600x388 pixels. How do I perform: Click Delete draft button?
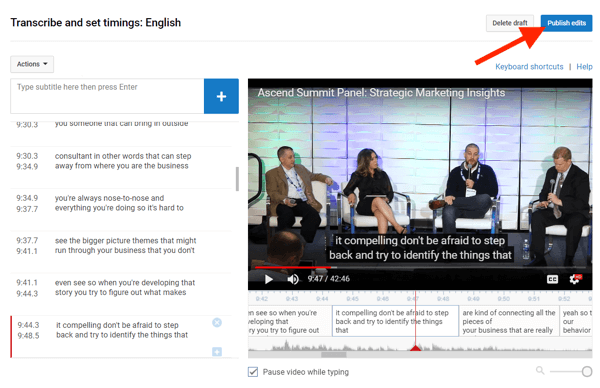pos(510,23)
